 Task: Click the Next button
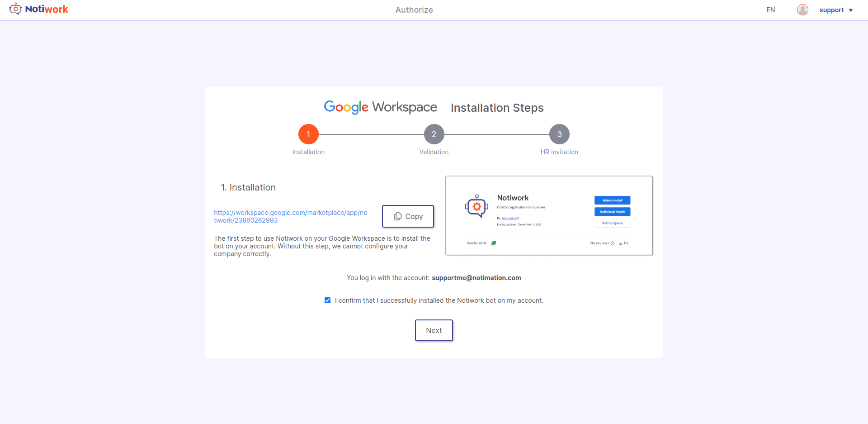(x=434, y=330)
